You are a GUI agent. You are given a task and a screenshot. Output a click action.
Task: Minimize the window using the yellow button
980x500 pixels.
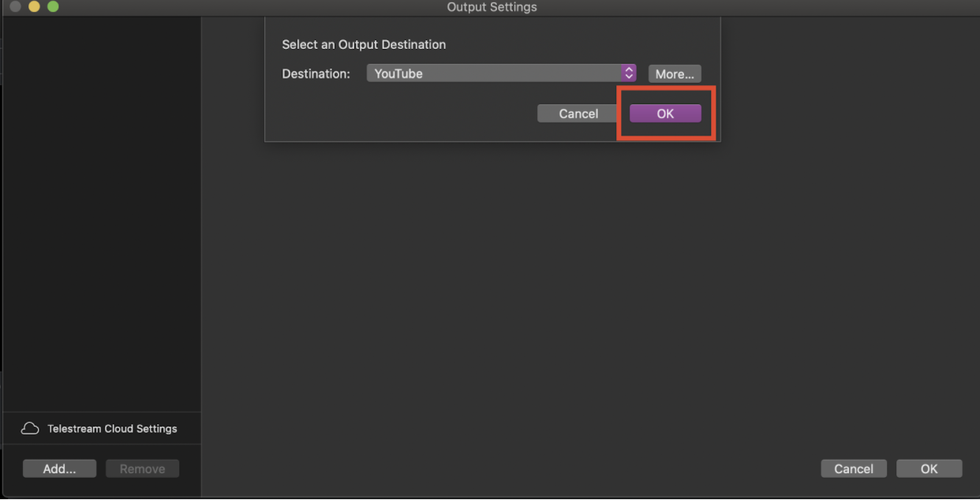pyautogui.click(x=34, y=7)
